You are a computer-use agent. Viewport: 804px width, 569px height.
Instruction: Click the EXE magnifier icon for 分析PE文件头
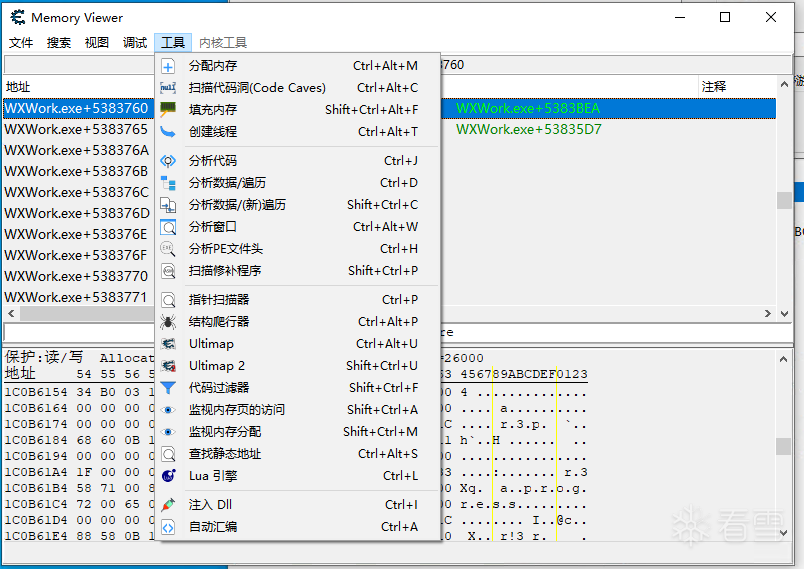click(x=168, y=249)
